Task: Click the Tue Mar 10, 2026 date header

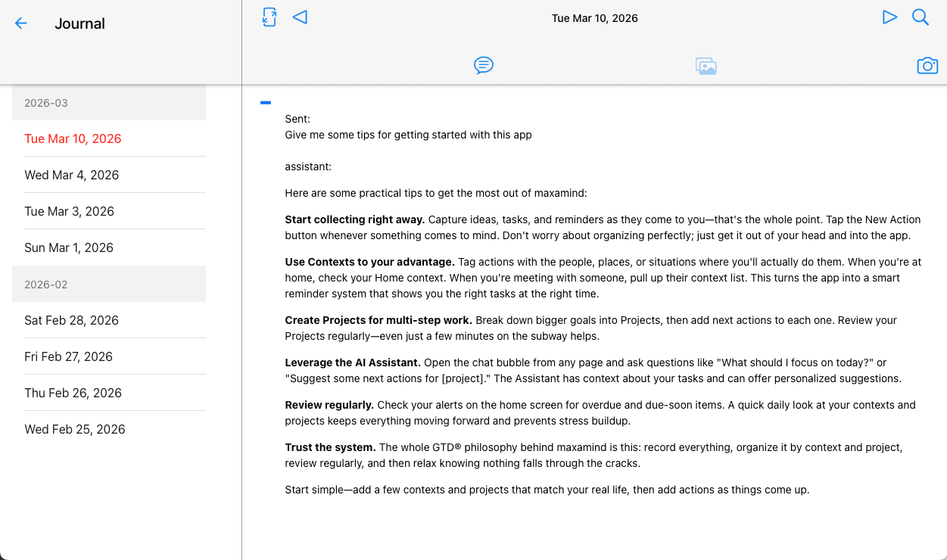Action: [594, 17]
